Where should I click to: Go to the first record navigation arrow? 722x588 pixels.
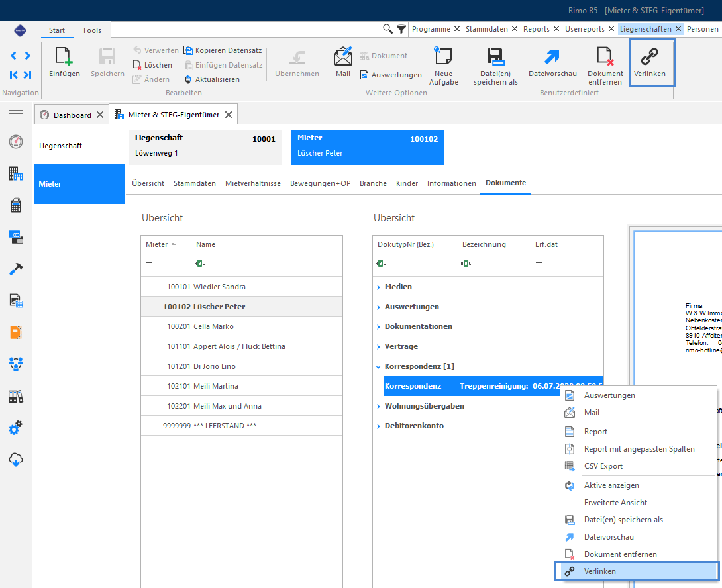pyautogui.click(x=14, y=75)
